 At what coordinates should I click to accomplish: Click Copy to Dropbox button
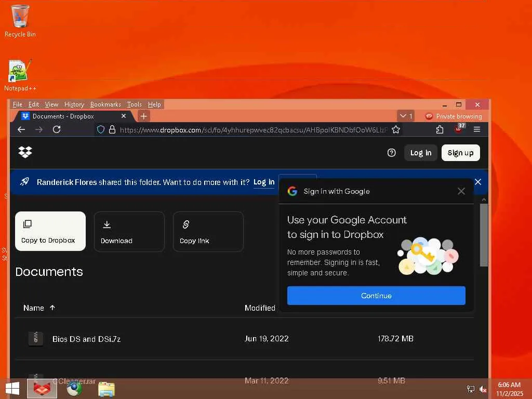point(50,231)
